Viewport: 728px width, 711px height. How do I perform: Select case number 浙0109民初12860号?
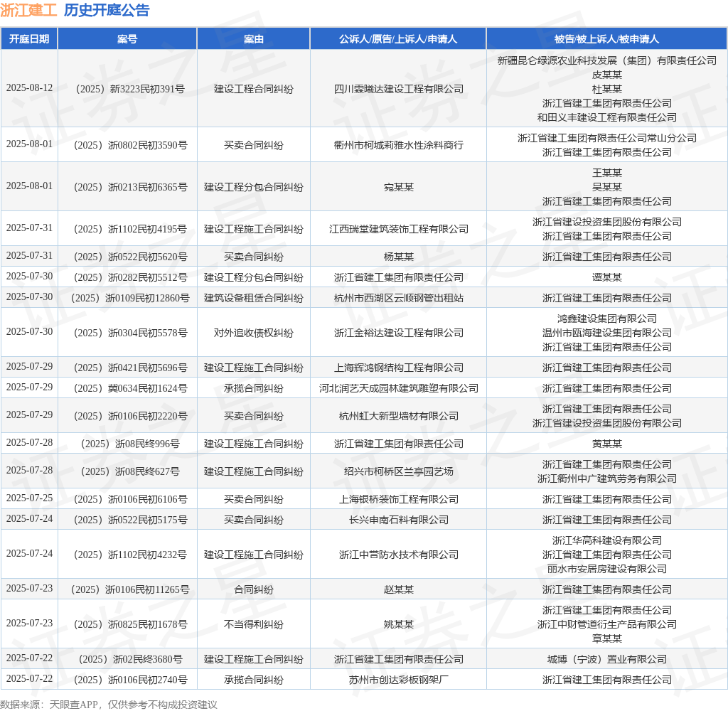(x=130, y=298)
